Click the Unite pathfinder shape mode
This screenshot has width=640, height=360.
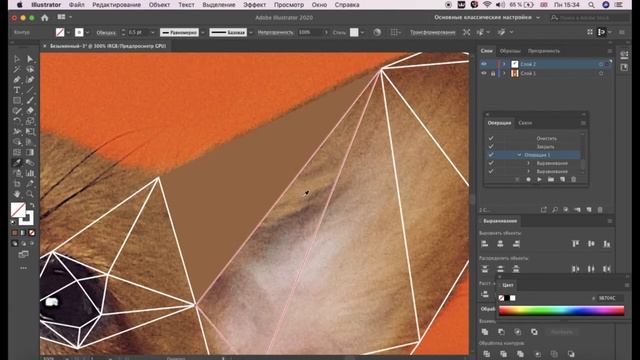485,332
